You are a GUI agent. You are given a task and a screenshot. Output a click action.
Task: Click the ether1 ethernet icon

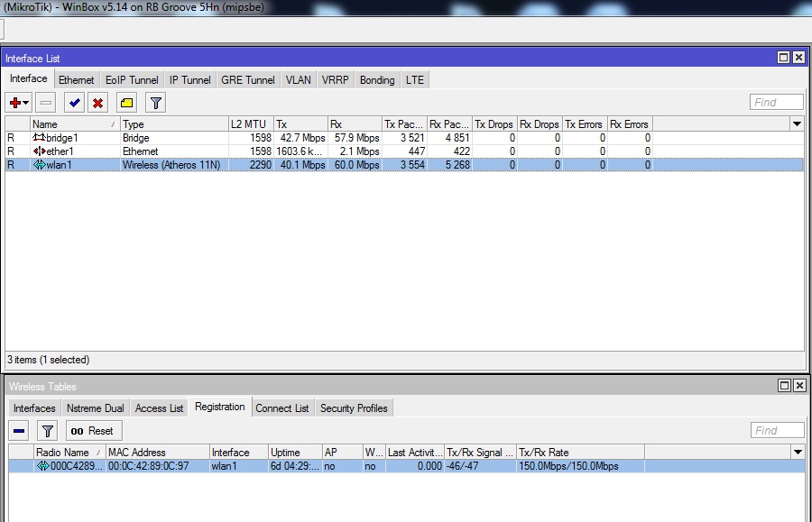tap(39, 151)
